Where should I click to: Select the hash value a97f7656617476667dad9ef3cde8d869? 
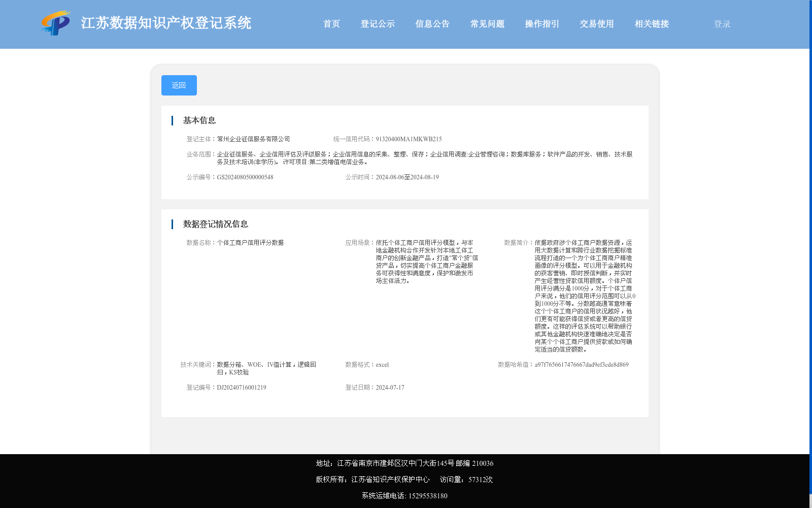click(x=582, y=365)
